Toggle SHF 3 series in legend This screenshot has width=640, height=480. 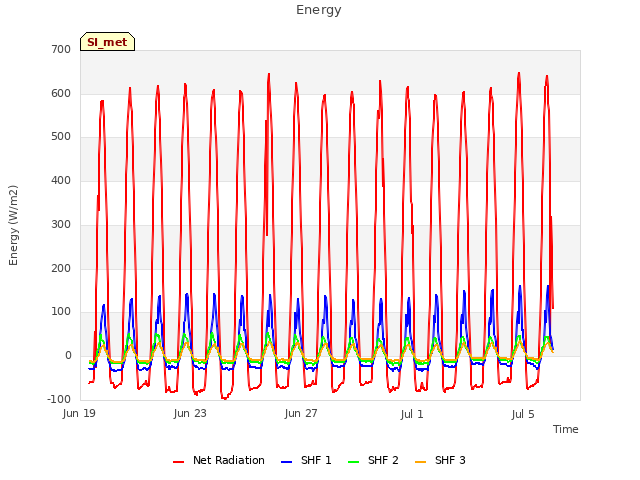440,460
